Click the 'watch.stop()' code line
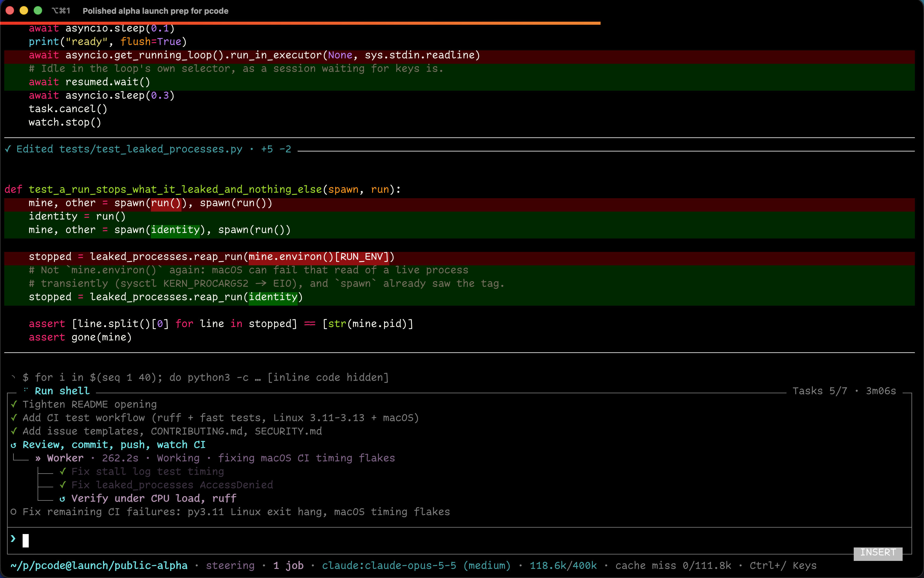924x578 pixels. point(65,122)
